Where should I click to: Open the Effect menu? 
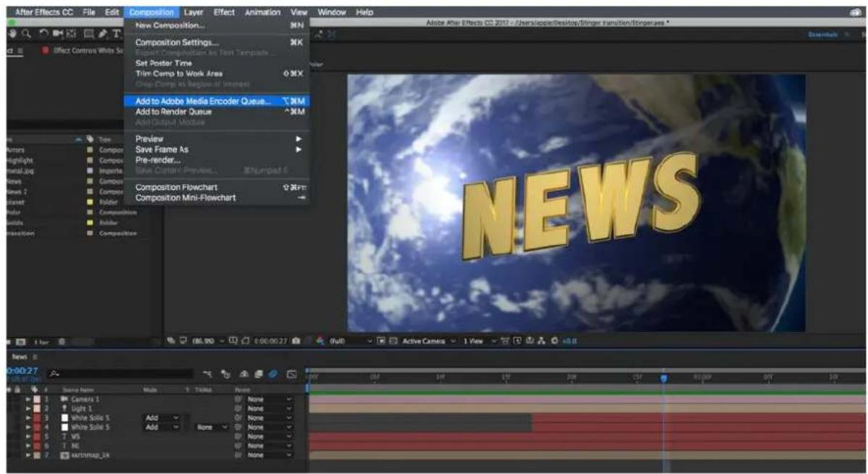click(224, 12)
